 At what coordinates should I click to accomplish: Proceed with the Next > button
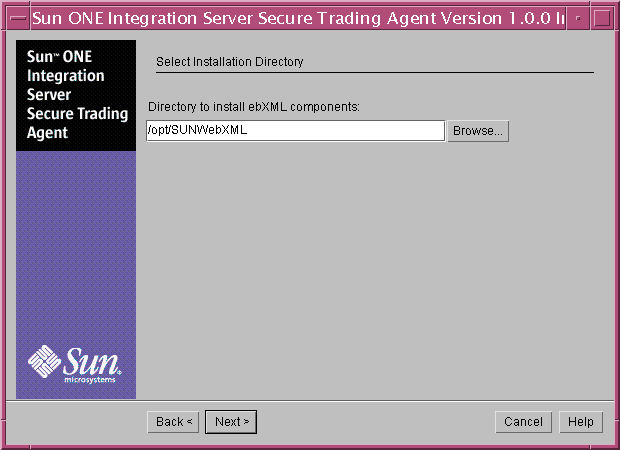click(231, 422)
